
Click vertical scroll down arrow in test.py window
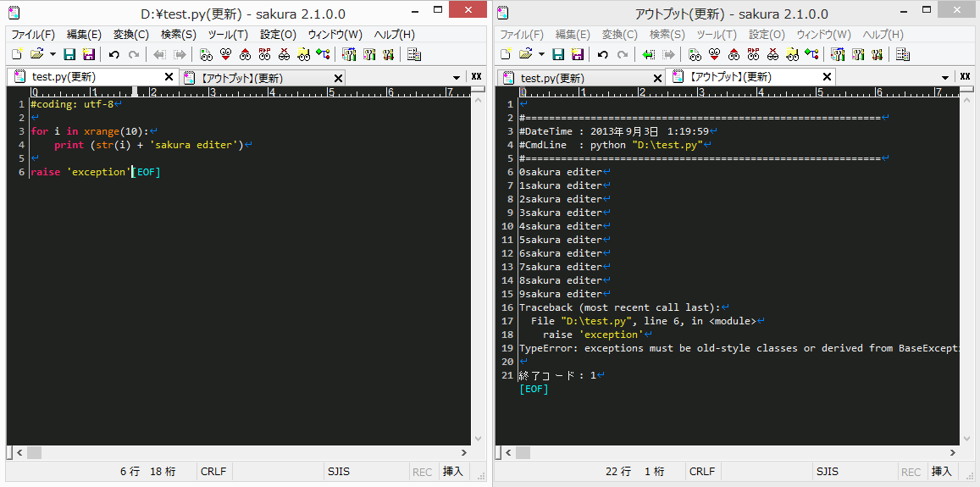(x=478, y=439)
